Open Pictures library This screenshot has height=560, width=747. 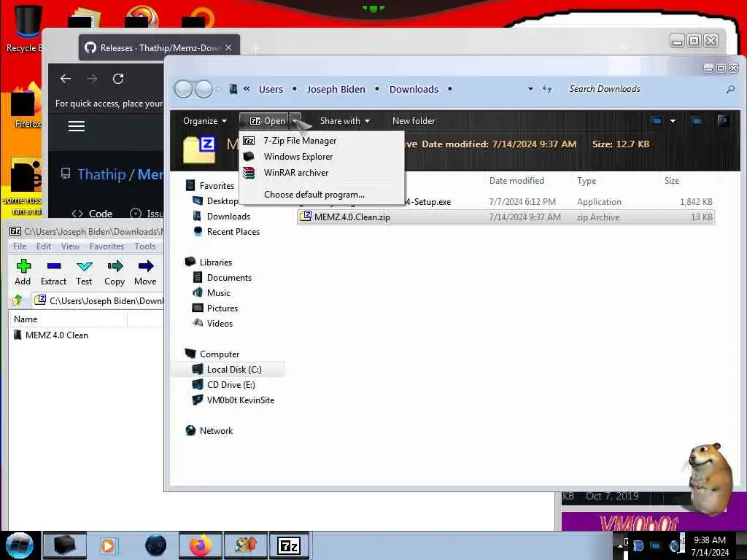(x=222, y=308)
